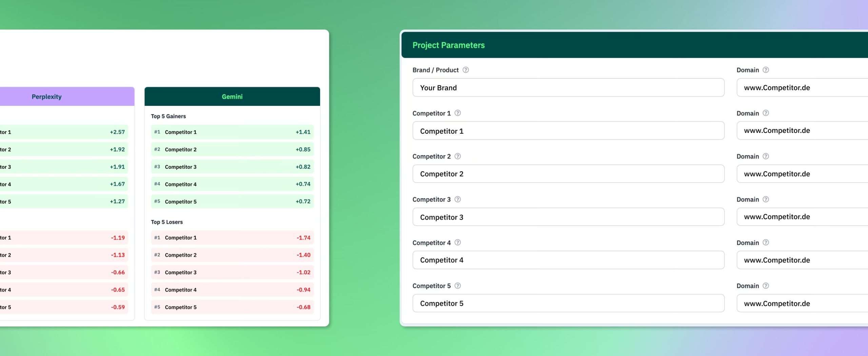The width and height of the screenshot is (868, 356).
Task: Click Gemini gainer #5 Competitor 5 row
Action: 232,201
